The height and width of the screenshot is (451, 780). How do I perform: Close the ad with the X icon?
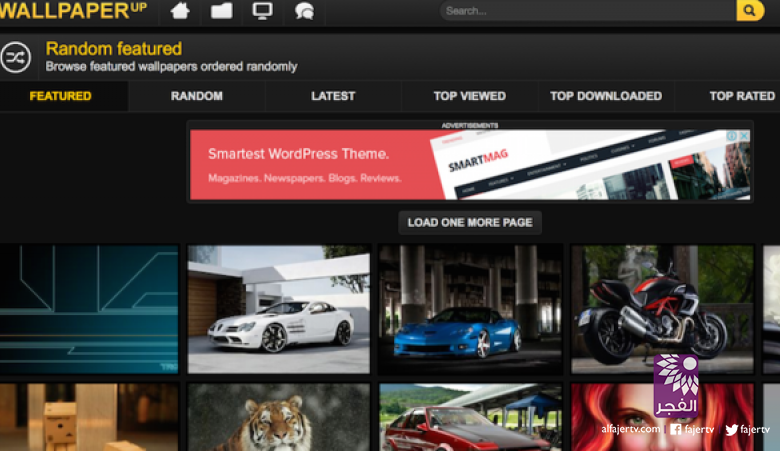[744, 136]
